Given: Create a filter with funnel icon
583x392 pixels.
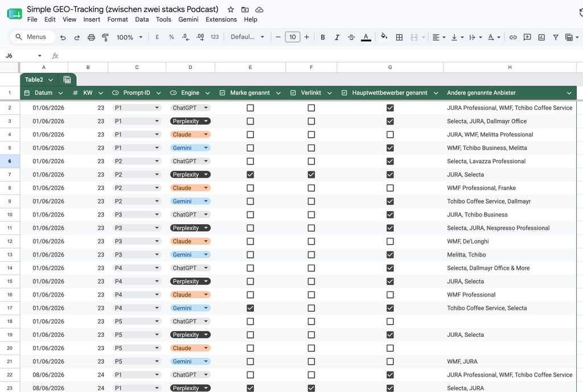Looking at the screenshot, I should (556, 37).
